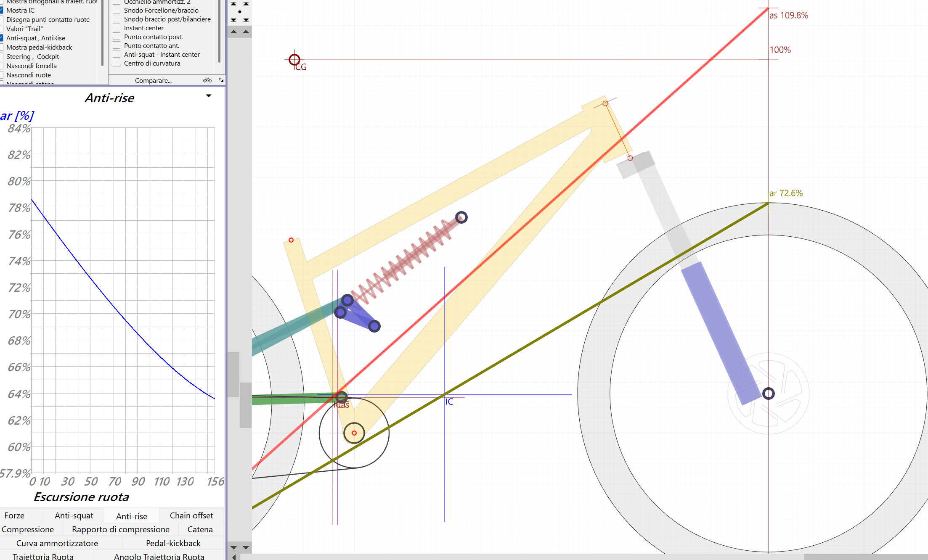
Task: Click the shock upper mount eyelet
Action: [461, 217]
